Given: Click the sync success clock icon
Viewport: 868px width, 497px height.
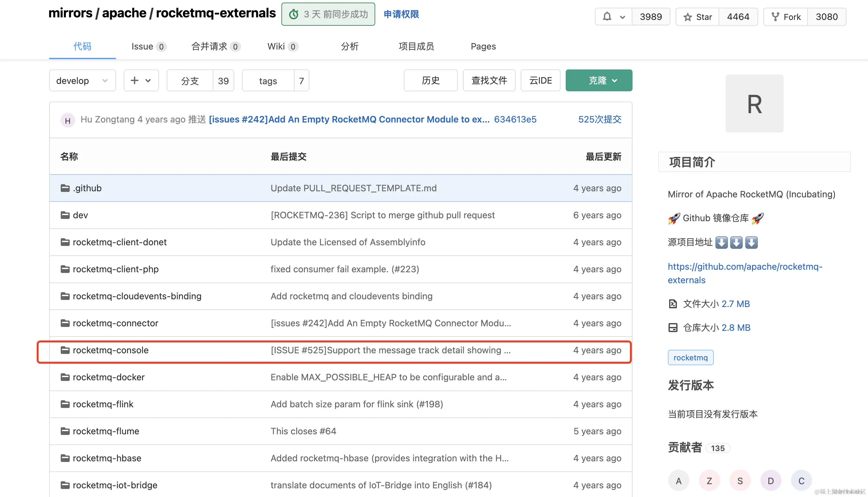Looking at the screenshot, I should pyautogui.click(x=294, y=14).
